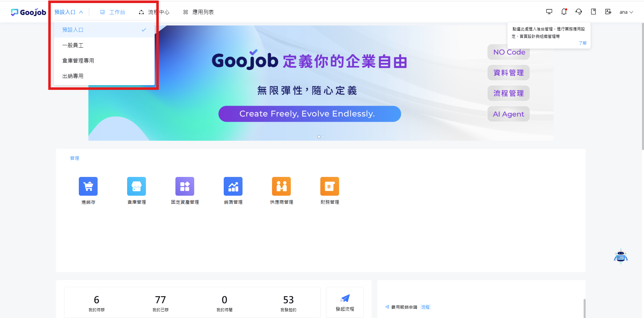The height and width of the screenshot is (318, 644).
Task: Click the 資料管理 banner button
Action: click(x=509, y=73)
